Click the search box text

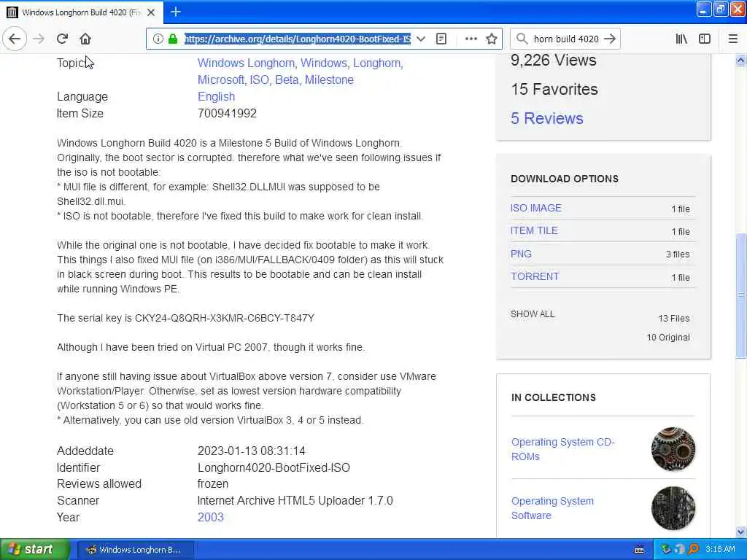(x=566, y=39)
